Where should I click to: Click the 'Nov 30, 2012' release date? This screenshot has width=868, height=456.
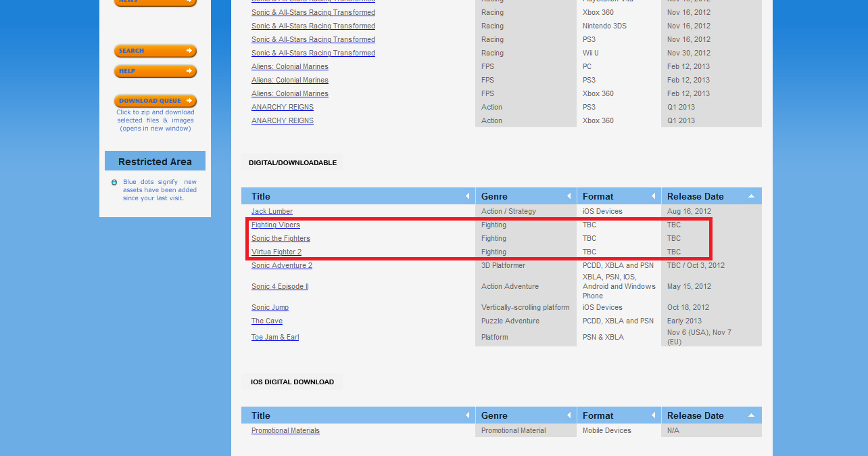point(689,53)
